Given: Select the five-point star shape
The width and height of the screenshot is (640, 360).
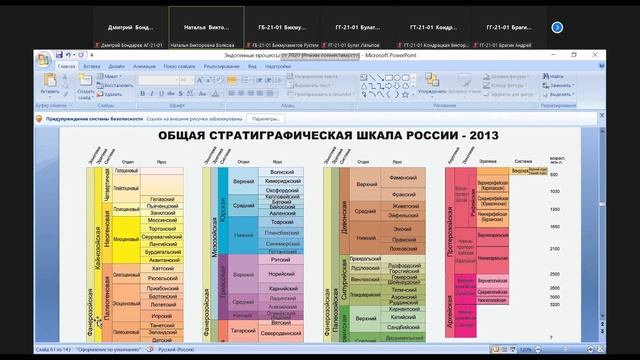Looking at the screenshot, I should [x=405, y=94].
